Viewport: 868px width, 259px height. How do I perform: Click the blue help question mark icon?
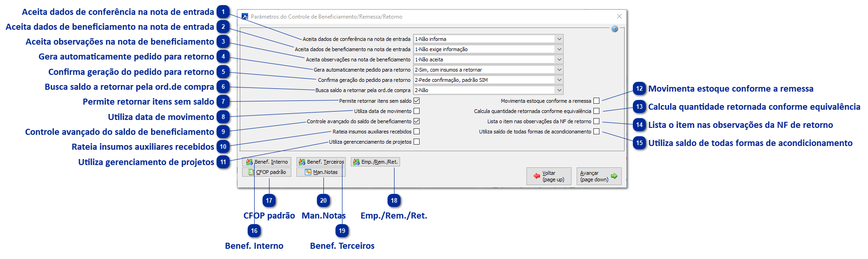(614, 29)
